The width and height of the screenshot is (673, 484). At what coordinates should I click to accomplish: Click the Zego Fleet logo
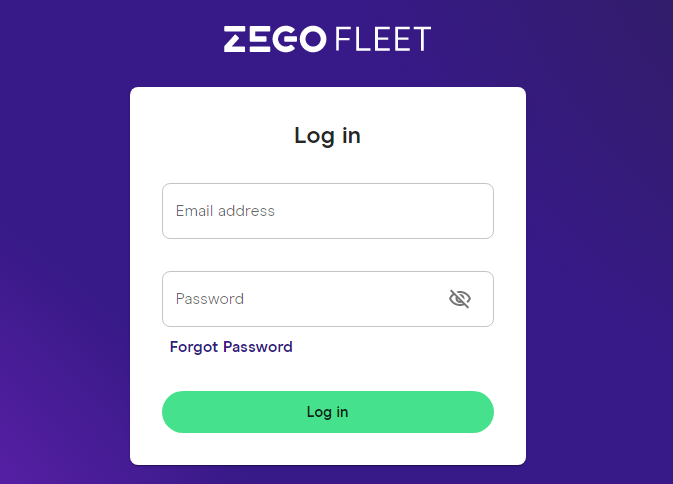point(327,39)
